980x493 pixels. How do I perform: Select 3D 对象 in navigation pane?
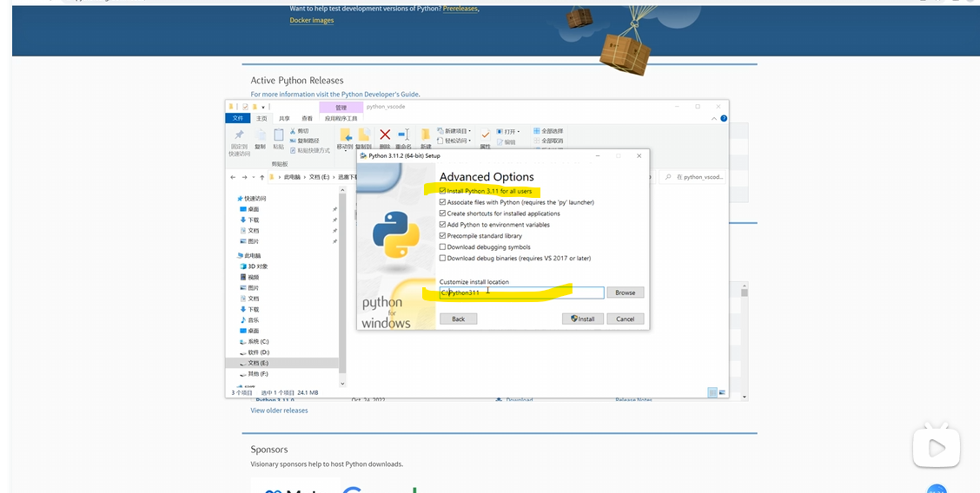pyautogui.click(x=254, y=266)
